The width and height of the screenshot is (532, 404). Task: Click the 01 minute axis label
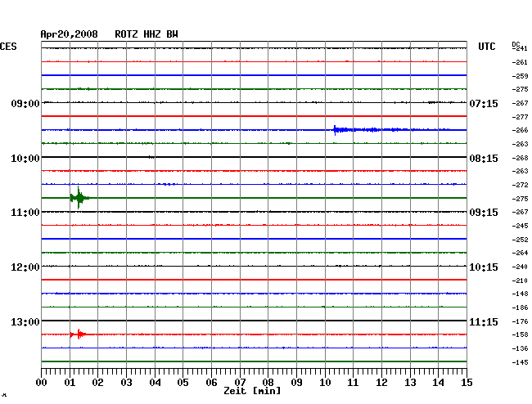click(70, 383)
